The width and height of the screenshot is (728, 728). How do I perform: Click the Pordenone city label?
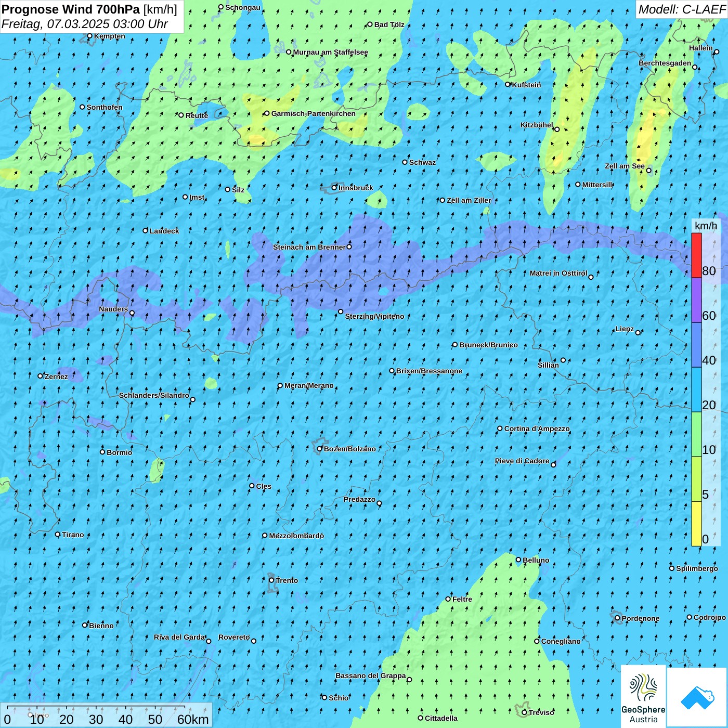pos(641,618)
